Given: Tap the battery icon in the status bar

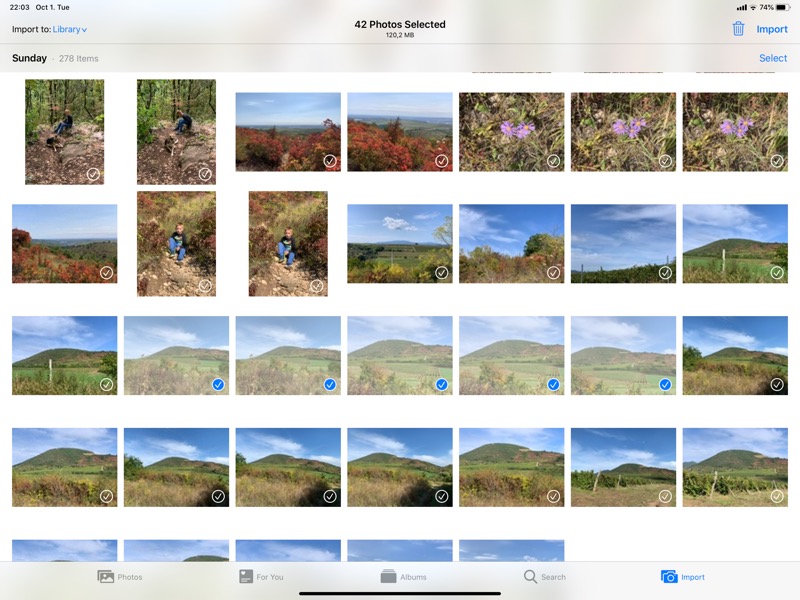Looking at the screenshot, I should (x=783, y=7).
